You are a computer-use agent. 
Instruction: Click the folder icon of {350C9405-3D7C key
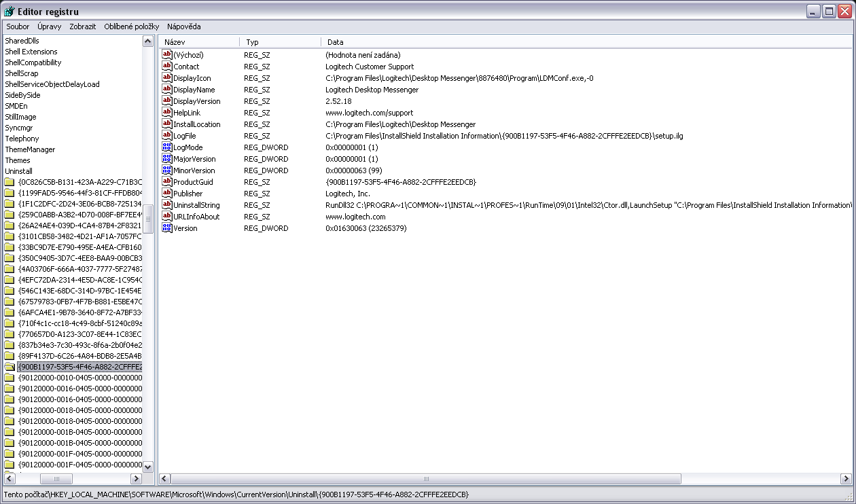pyautogui.click(x=10, y=258)
